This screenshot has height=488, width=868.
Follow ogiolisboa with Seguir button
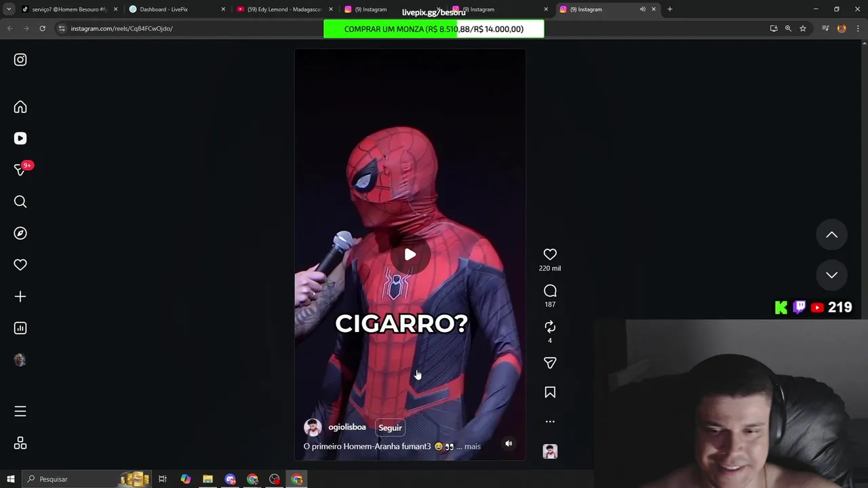(390, 428)
